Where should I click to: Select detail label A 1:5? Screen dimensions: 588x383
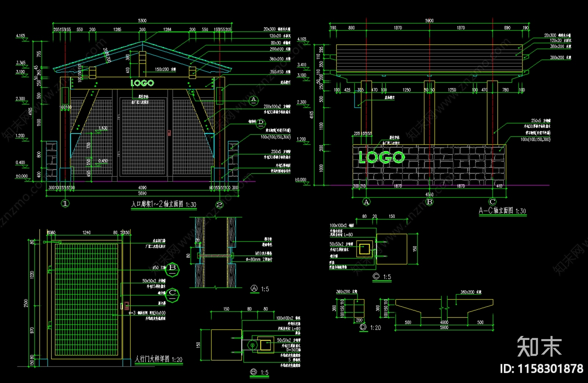pos(260,289)
